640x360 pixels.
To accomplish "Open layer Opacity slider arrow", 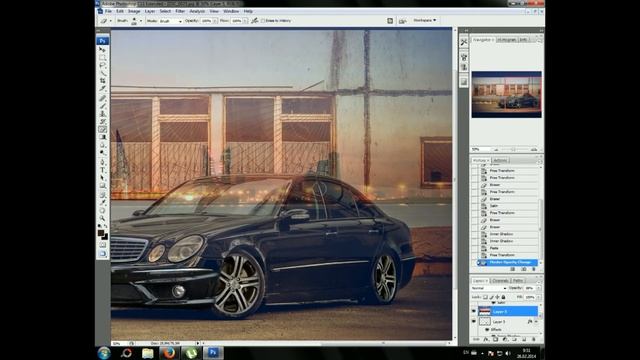I will point(538,288).
